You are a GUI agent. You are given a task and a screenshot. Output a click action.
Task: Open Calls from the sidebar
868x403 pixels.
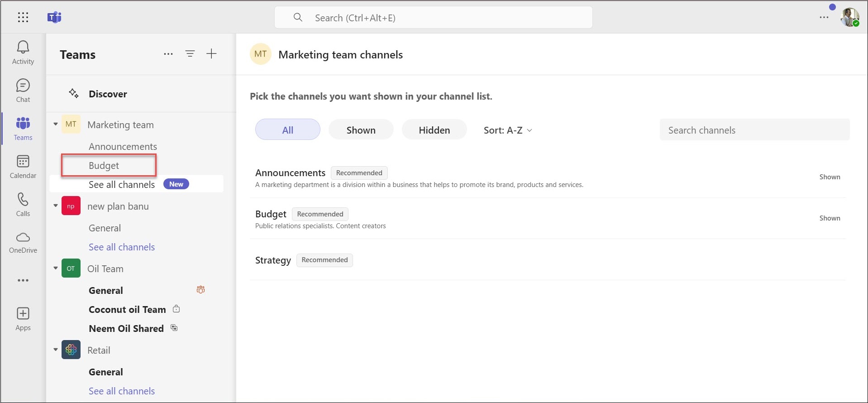(23, 200)
